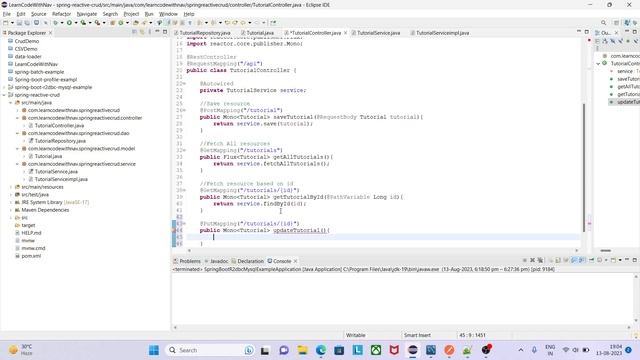Toggle Hide Static Members in Outline toolbar
This screenshot has width=640, height=360.
(x=620, y=41)
